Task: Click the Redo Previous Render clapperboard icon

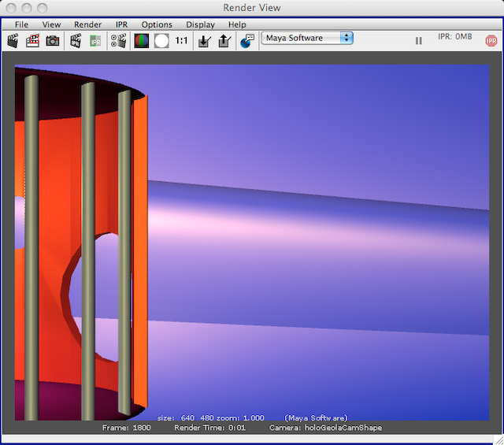Action: [x=13, y=40]
